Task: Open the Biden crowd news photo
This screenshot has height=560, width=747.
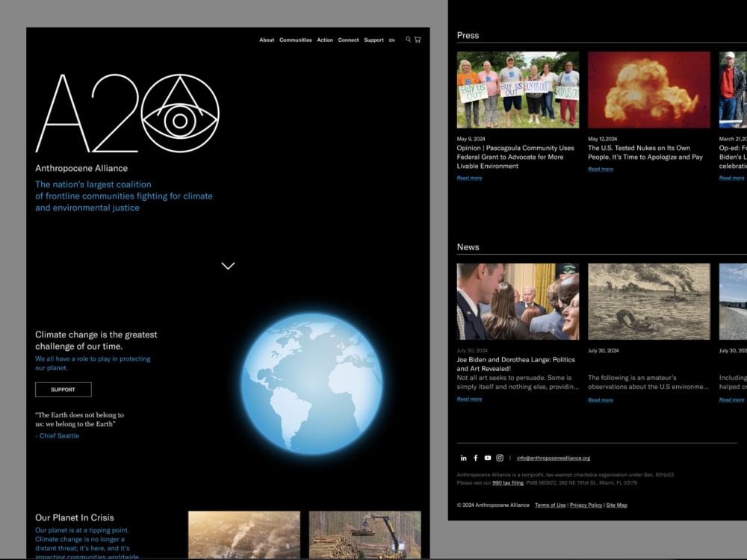Action: [x=518, y=302]
